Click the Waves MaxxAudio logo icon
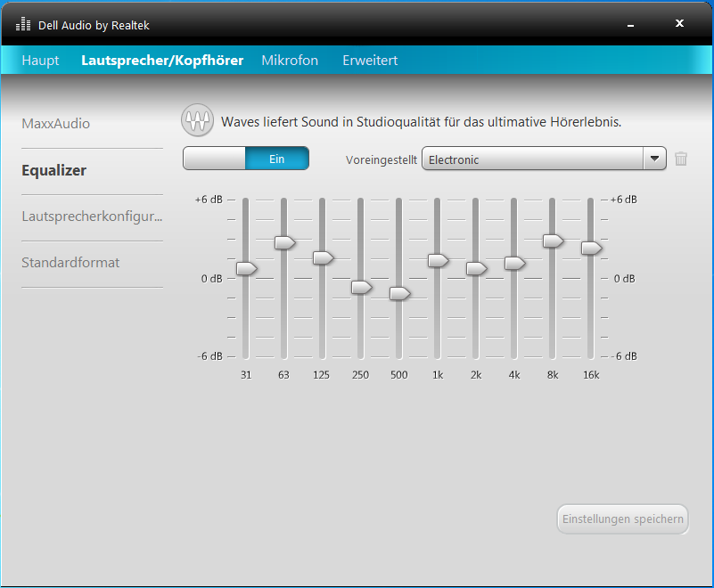714x588 pixels. pos(197,120)
